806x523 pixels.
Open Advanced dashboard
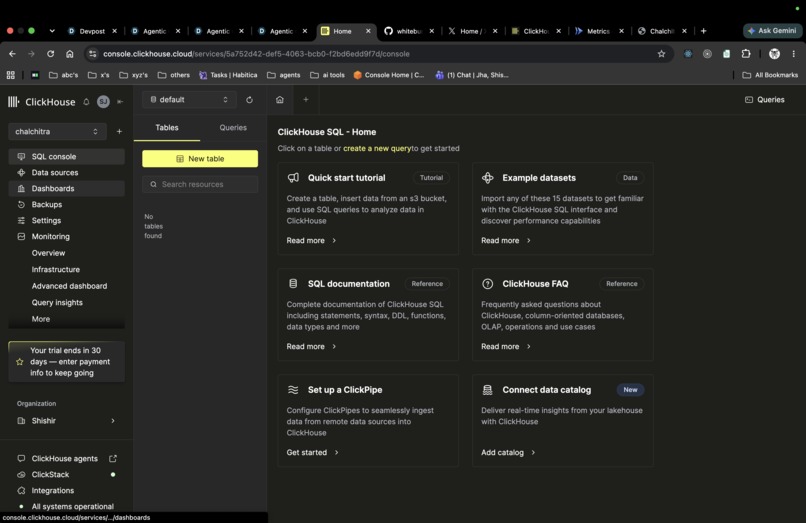(69, 286)
